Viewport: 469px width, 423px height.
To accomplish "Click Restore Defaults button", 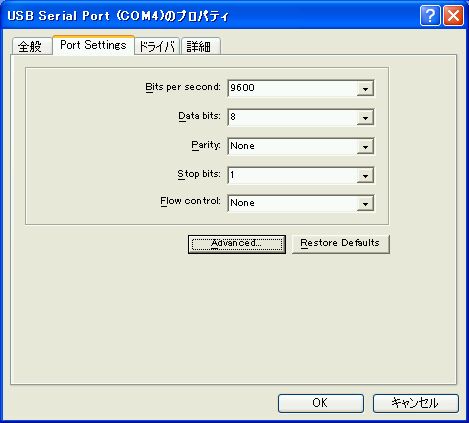I will tap(341, 244).
